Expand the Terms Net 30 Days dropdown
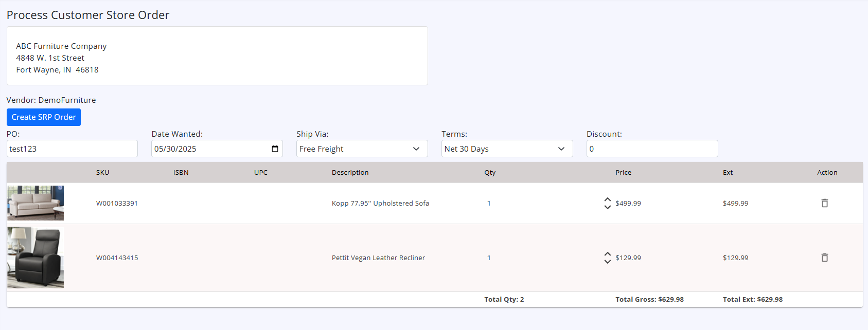 click(x=507, y=149)
